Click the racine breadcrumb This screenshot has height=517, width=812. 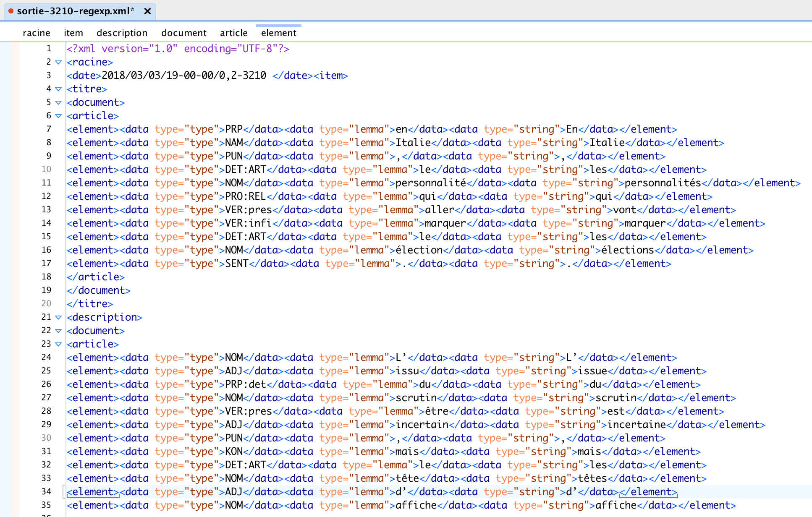[37, 33]
